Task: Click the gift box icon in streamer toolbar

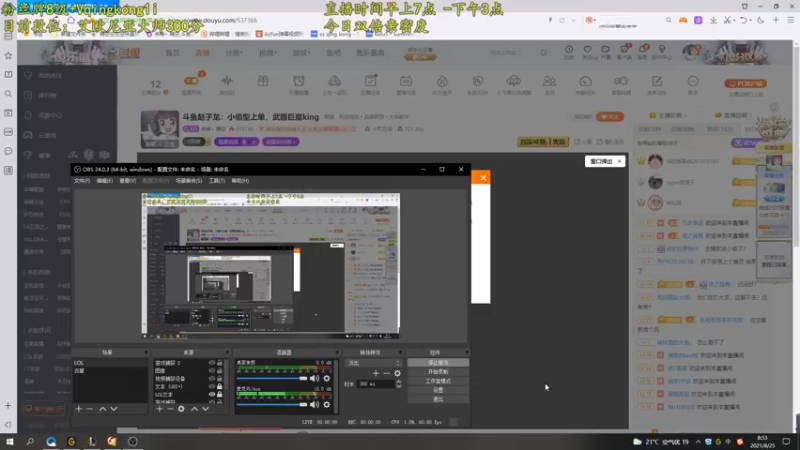Action: tap(263, 81)
